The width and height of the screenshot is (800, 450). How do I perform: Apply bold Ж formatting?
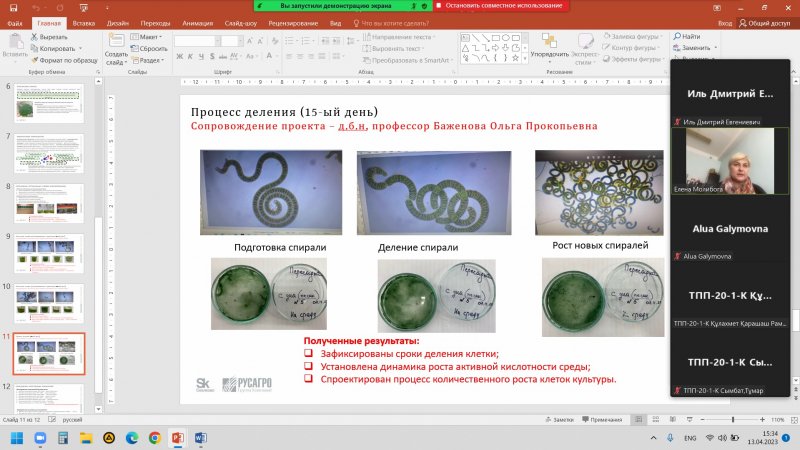tap(180, 56)
